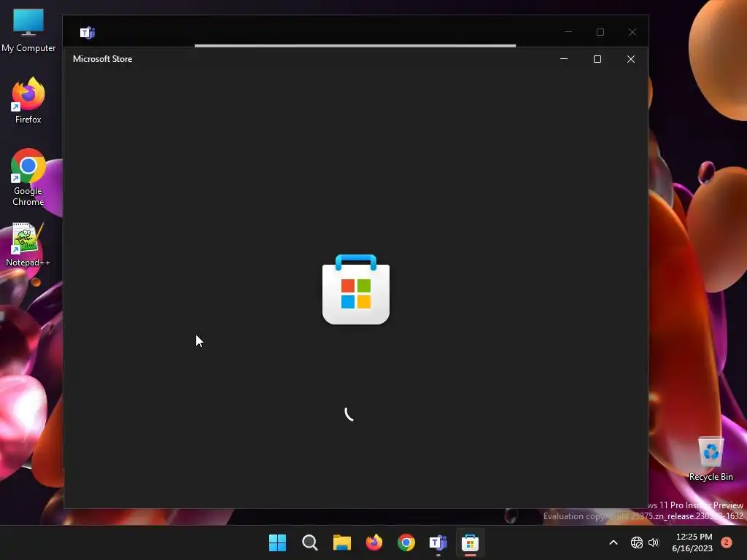Image resolution: width=747 pixels, height=560 pixels.
Task: Open network status tray icon
Action: (636, 542)
